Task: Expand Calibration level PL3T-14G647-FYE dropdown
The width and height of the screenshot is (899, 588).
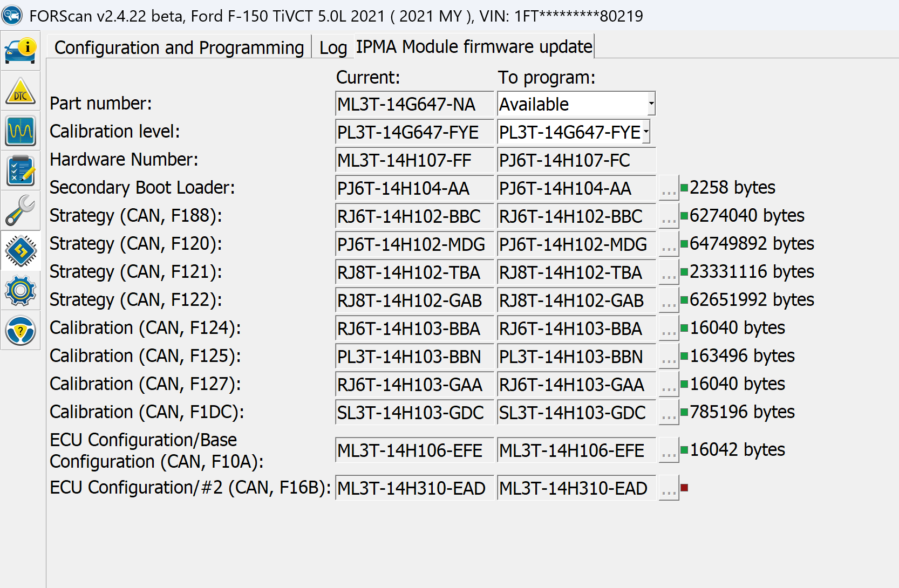Action: [574, 132]
